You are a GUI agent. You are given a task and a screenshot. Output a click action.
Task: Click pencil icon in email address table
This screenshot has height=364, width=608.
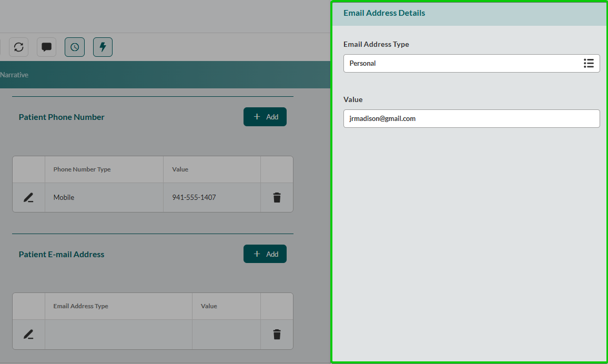tap(28, 335)
